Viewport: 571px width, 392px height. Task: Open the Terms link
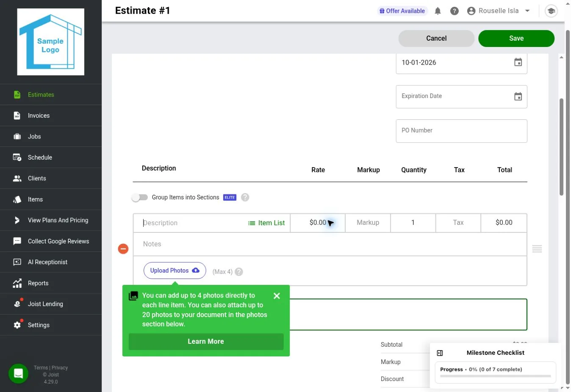(x=41, y=368)
